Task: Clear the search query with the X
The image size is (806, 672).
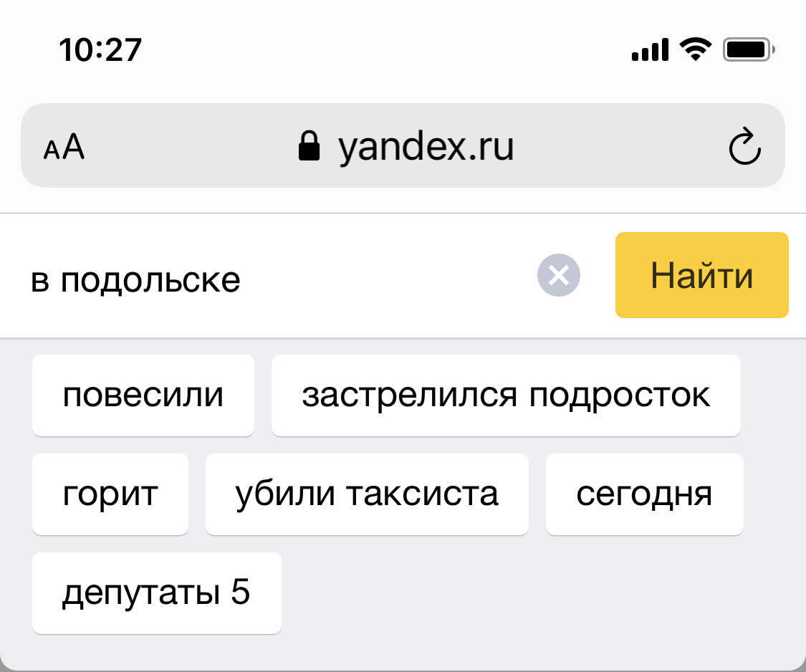Action: pos(559,275)
